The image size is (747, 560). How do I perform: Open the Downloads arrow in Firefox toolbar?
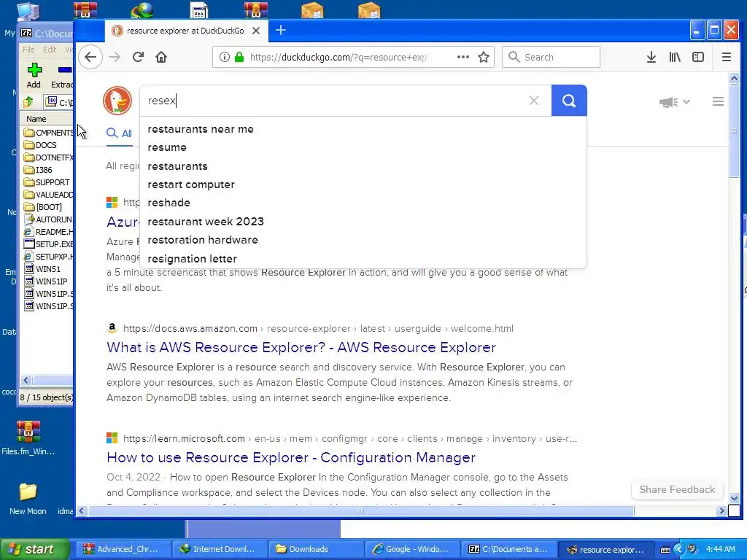point(651,57)
